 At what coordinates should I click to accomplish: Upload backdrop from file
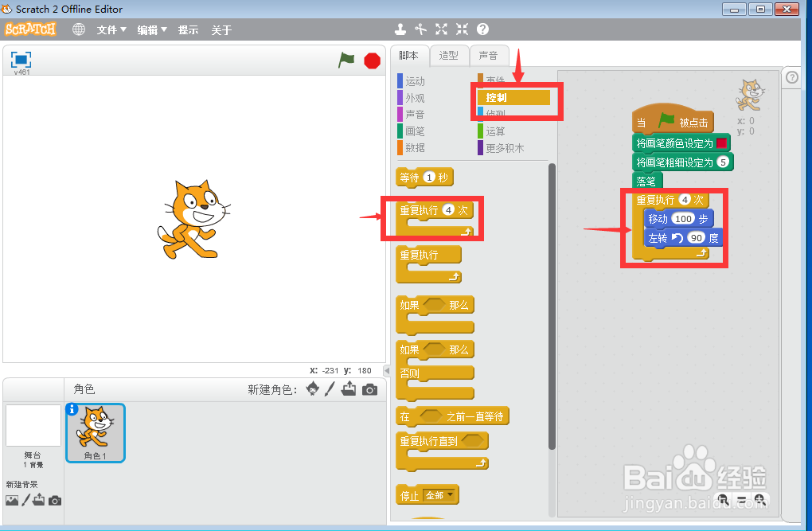(38, 500)
